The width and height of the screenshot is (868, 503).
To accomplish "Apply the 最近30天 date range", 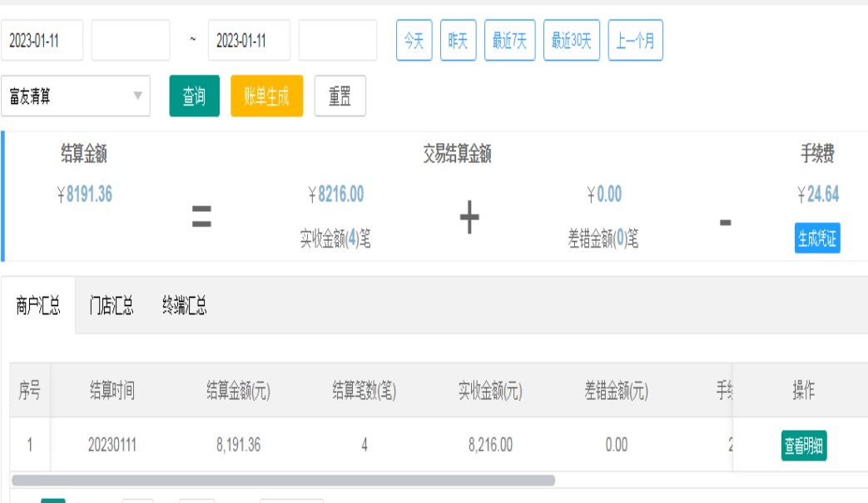I will click(x=571, y=41).
